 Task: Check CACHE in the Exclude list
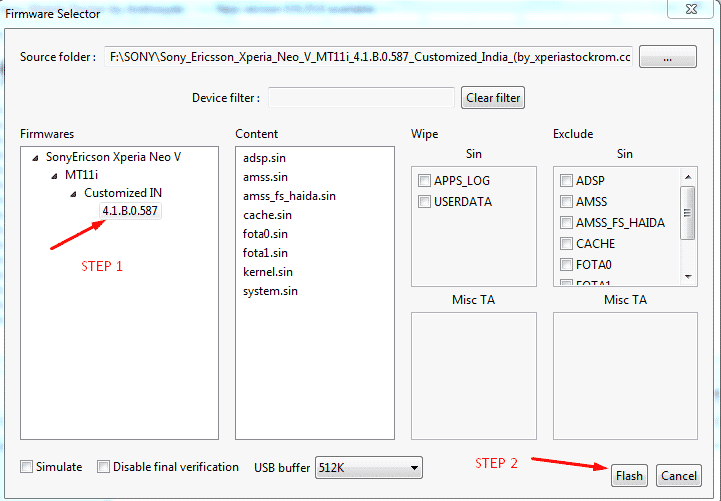tap(566, 244)
